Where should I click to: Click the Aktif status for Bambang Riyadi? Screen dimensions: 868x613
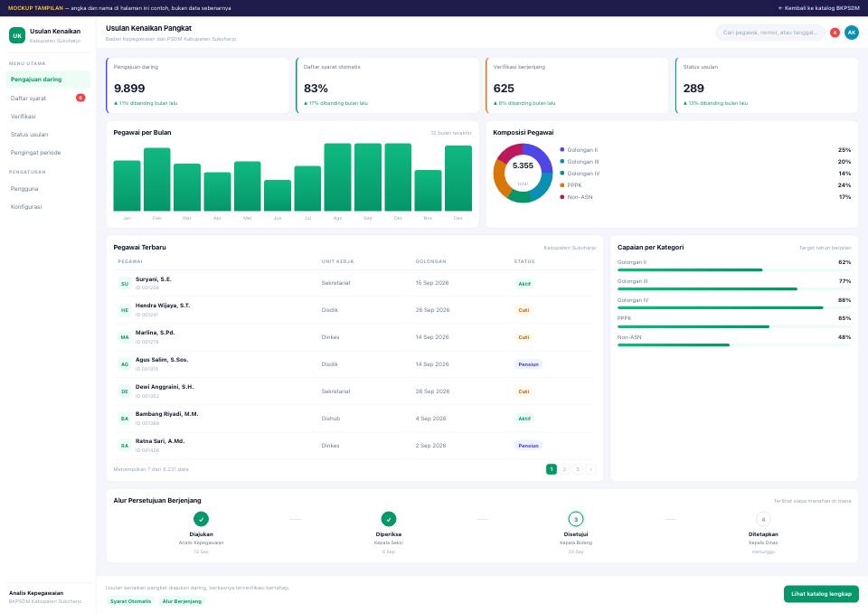pos(524,419)
